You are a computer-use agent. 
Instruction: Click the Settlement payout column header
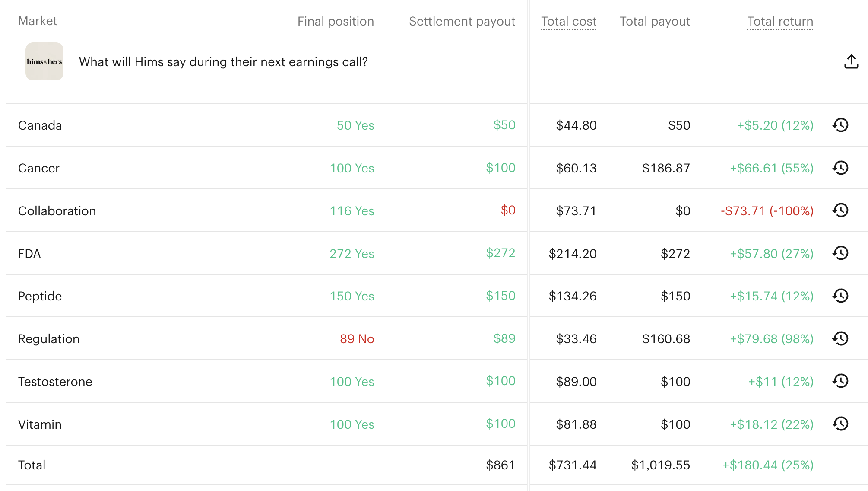click(462, 21)
